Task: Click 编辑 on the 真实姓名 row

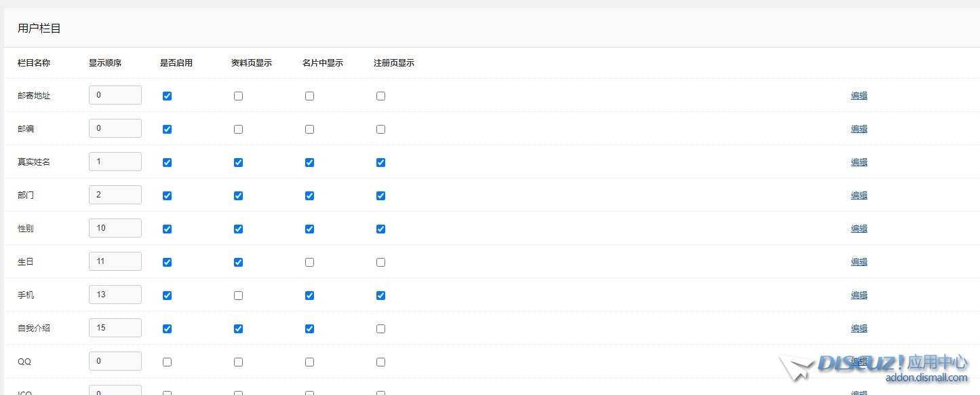Action: [x=859, y=162]
